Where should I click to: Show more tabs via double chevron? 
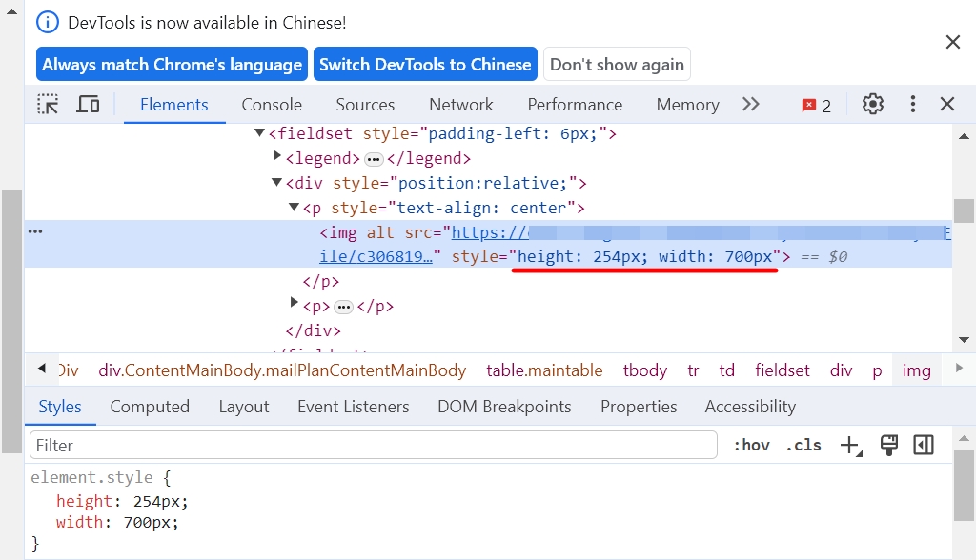751,105
